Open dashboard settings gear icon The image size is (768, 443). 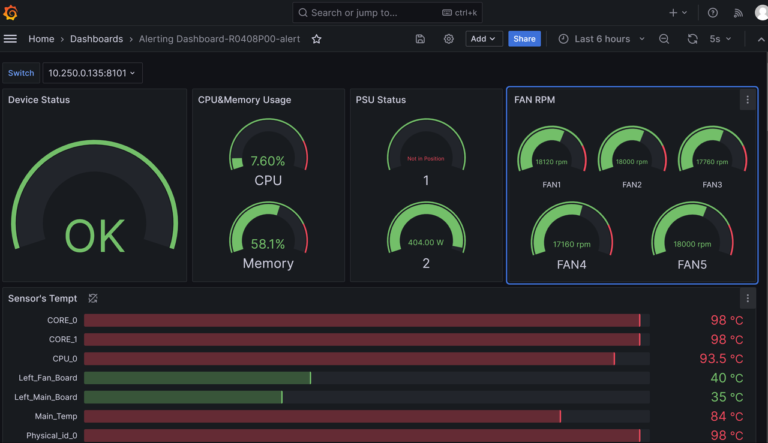449,39
